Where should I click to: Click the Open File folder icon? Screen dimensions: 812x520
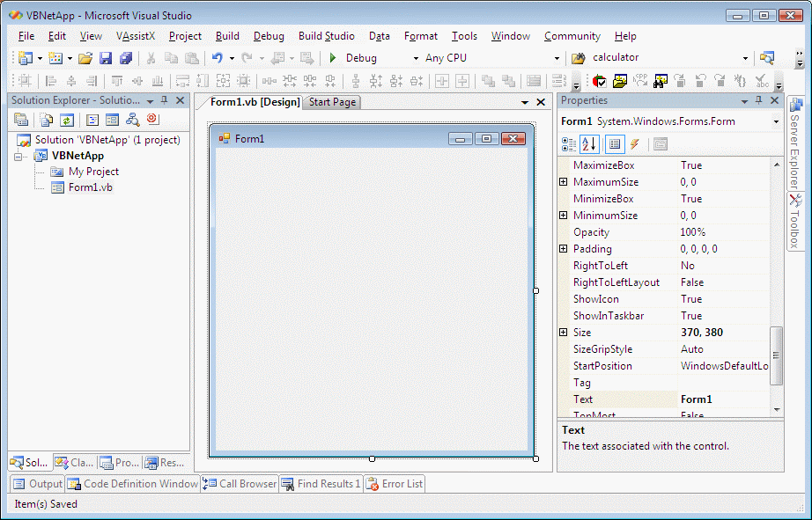pos(85,58)
